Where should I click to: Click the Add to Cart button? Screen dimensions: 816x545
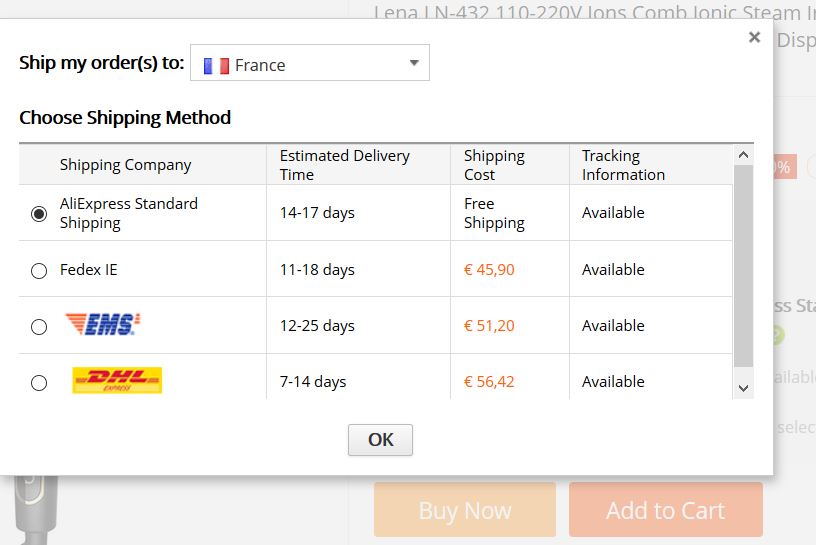[665, 510]
